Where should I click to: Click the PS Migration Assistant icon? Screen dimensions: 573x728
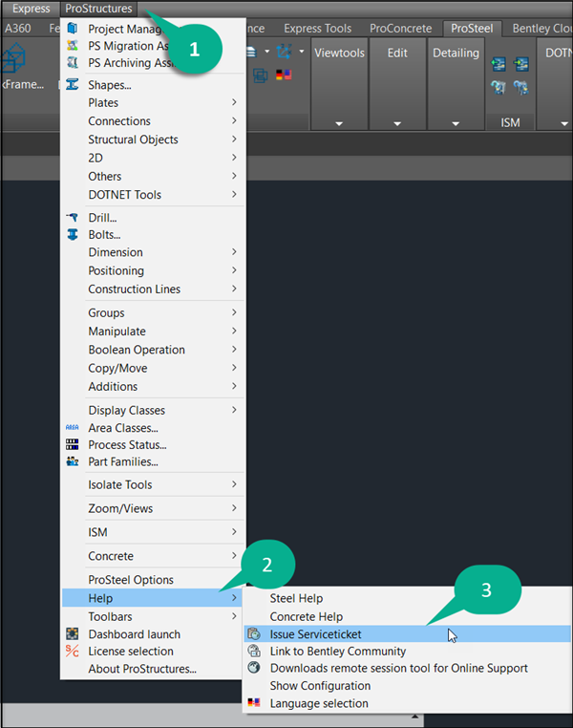[73, 46]
